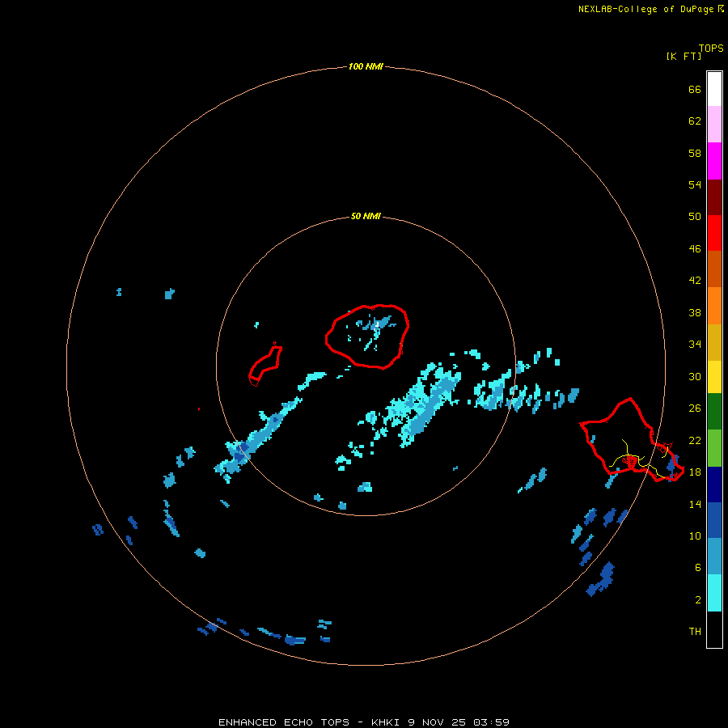Click the TH legend label
This screenshot has width=728, height=728.
[x=695, y=631]
